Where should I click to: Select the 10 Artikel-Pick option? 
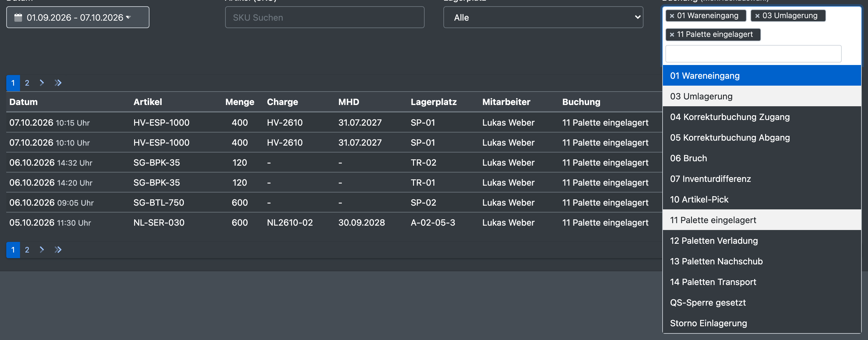click(x=761, y=199)
